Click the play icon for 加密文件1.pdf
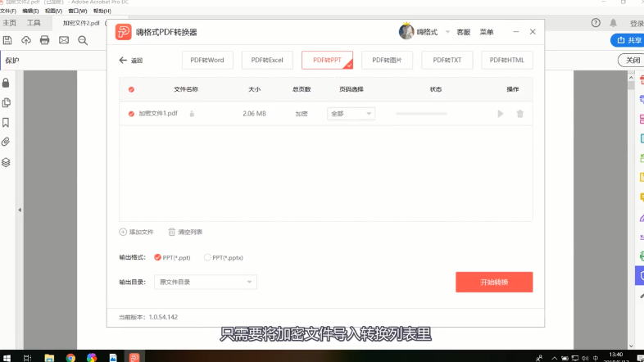This screenshot has height=362, width=644. pos(501,114)
